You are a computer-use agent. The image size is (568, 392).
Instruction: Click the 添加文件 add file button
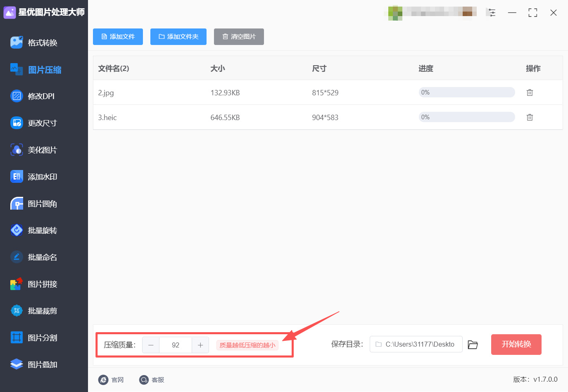[x=118, y=37]
